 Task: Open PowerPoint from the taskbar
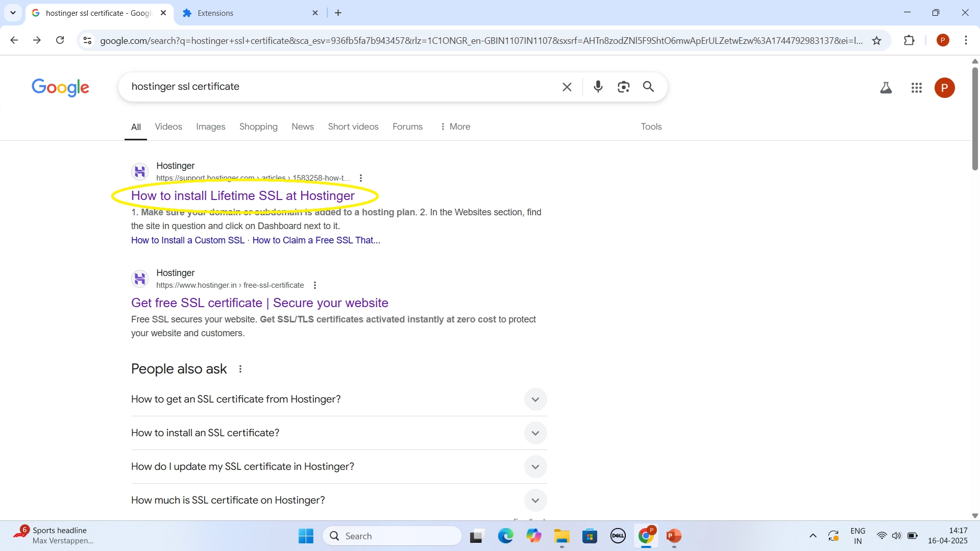pyautogui.click(x=674, y=536)
